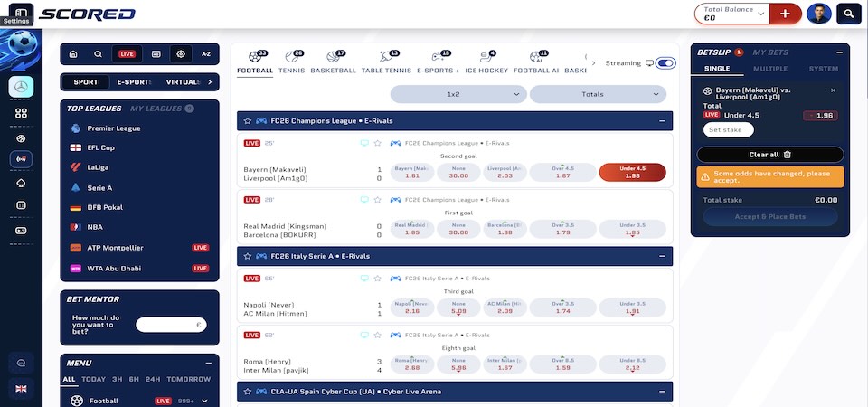Click Clear all in the betslip
Viewport: 868px width, 407px height.
pyautogui.click(x=770, y=155)
